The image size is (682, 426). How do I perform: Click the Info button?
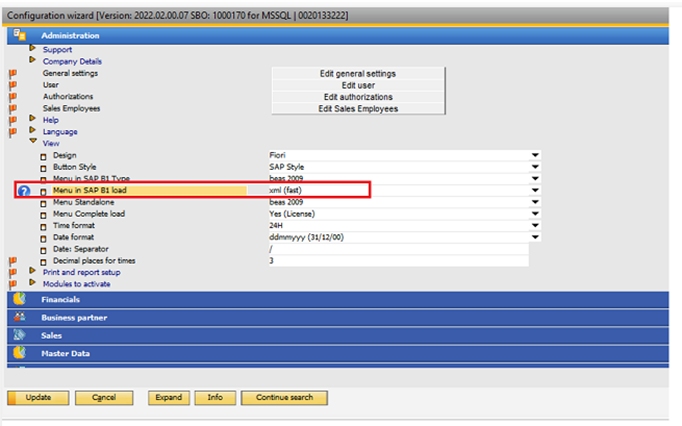click(x=215, y=398)
